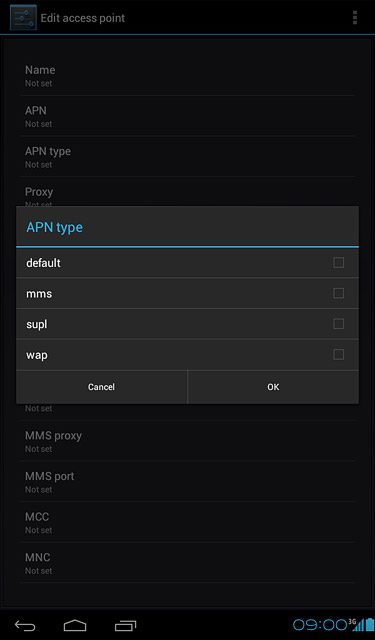375x640 pixels.
Task: Tap the 3G signal strength indicator
Action: click(356, 624)
